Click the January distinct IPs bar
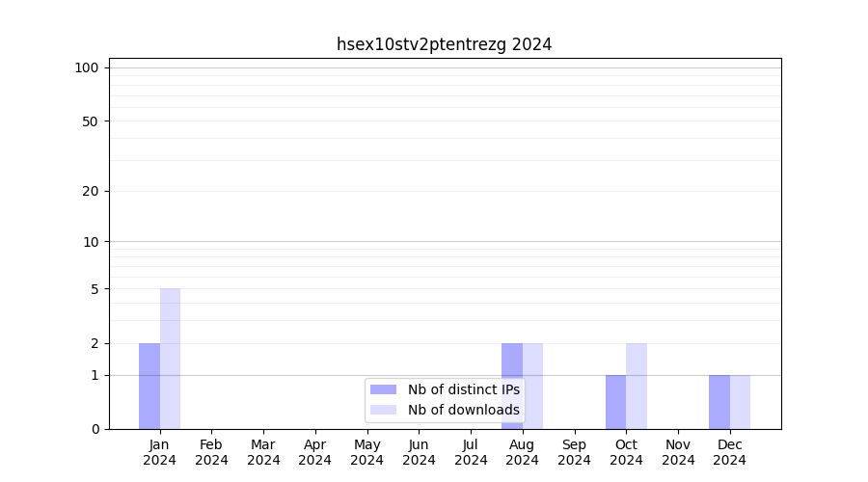The image size is (868, 482). coord(149,386)
